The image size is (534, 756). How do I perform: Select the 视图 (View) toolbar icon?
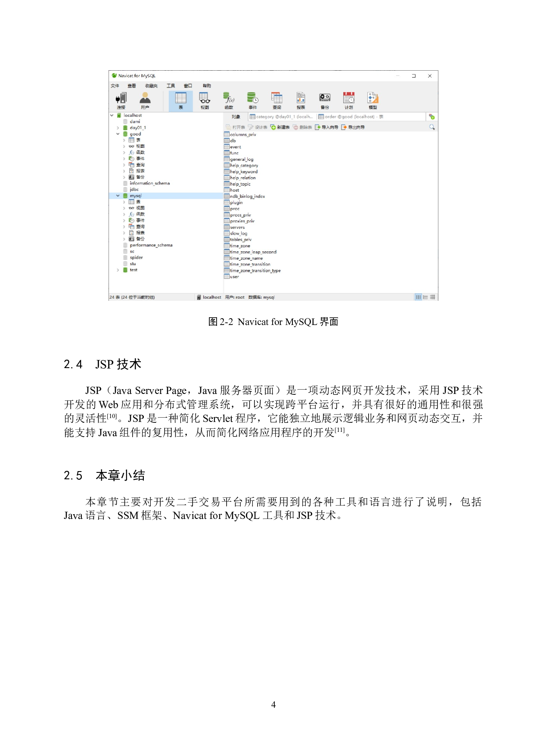(205, 100)
